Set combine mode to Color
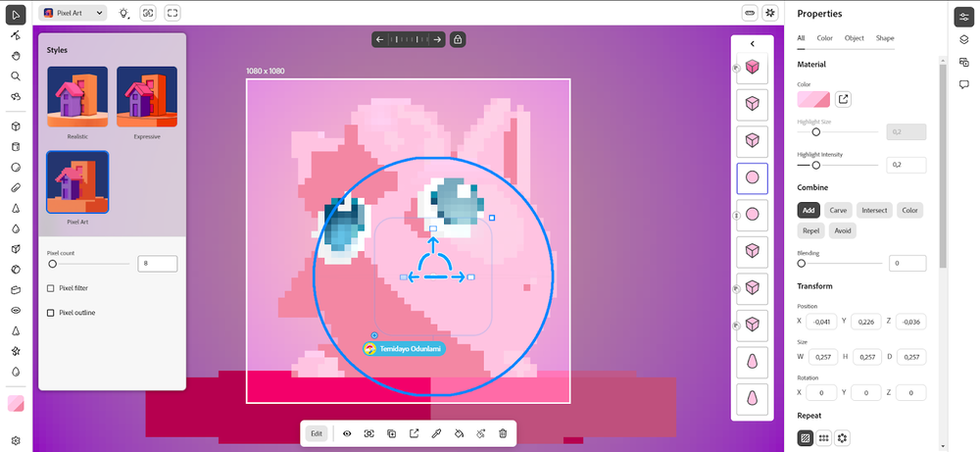 tap(910, 210)
